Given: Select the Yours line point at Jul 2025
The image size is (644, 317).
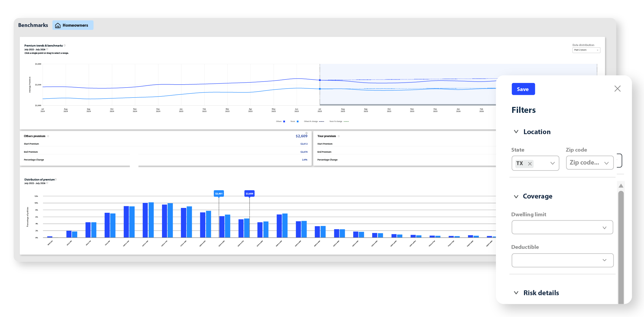Looking at the screenshot, I should pos(320,89).
